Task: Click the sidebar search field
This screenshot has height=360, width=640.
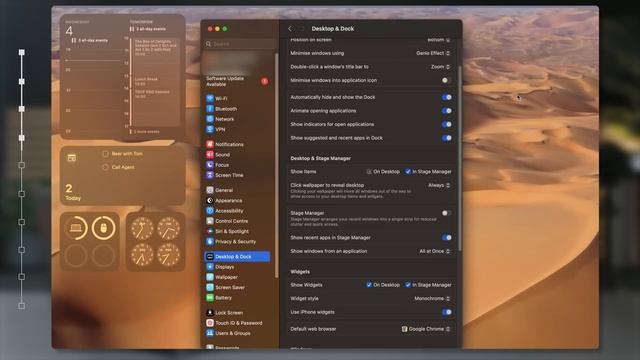Action: (x=240, y=44)
